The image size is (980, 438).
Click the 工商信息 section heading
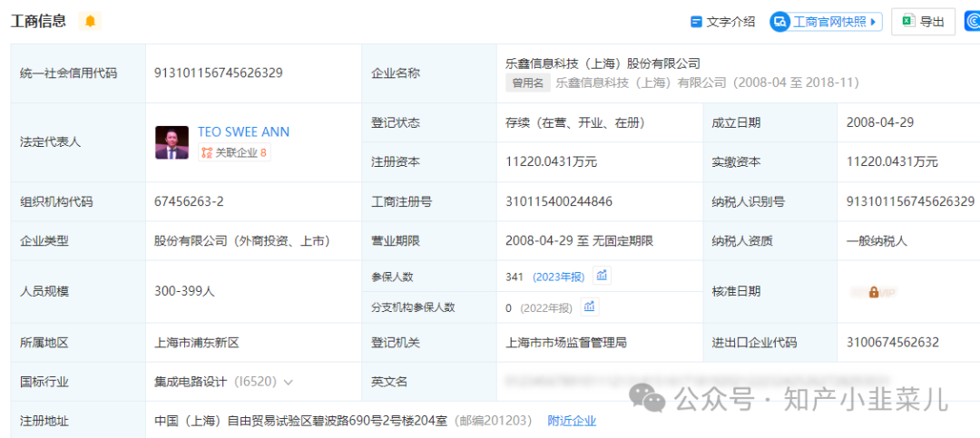38,21
